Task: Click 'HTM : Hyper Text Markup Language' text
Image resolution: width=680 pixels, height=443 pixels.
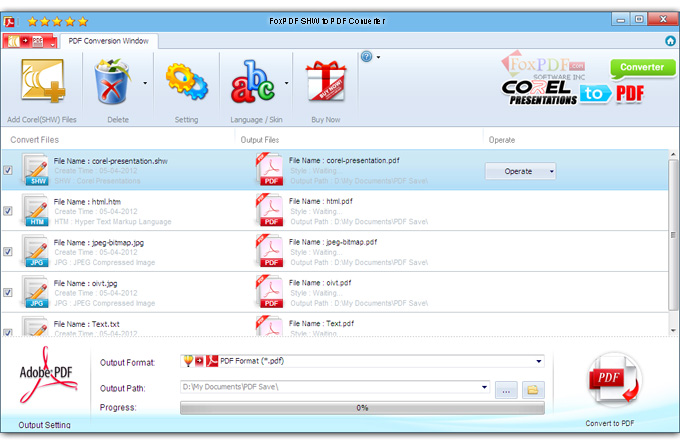Action: [x=113, y=222]
